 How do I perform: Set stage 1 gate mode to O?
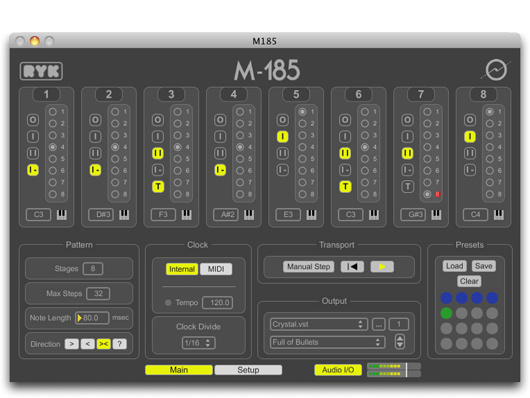coord(33,120)
